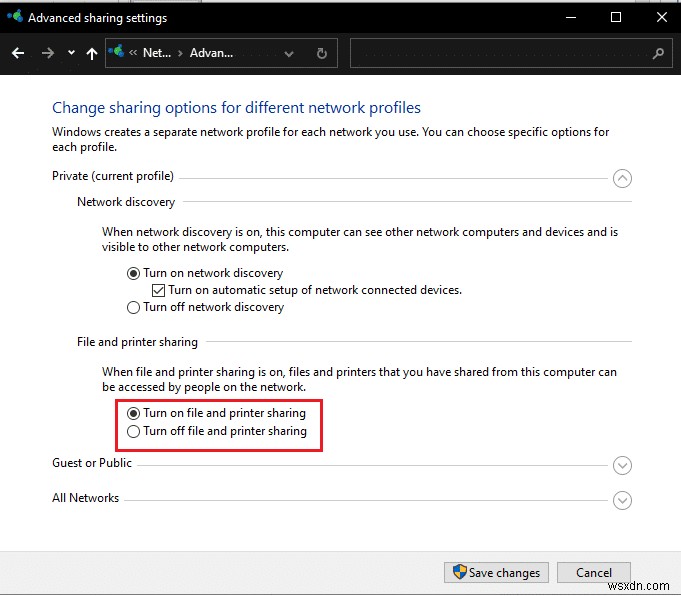Refresh the Advanced sharing settings page
The image size is (681, 596).
point(321,53)
